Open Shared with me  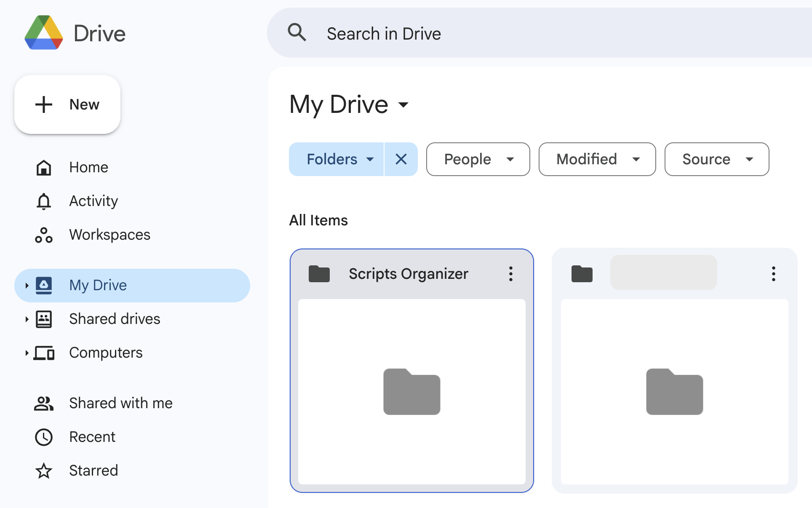point(132,403)
